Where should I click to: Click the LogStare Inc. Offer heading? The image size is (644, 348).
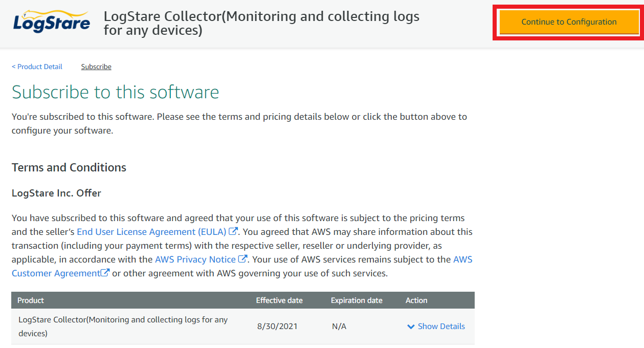click(x=56, y=193)
